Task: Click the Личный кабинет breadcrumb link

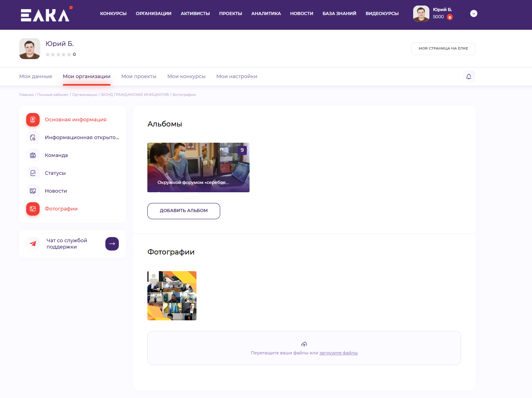Action: 53,95
